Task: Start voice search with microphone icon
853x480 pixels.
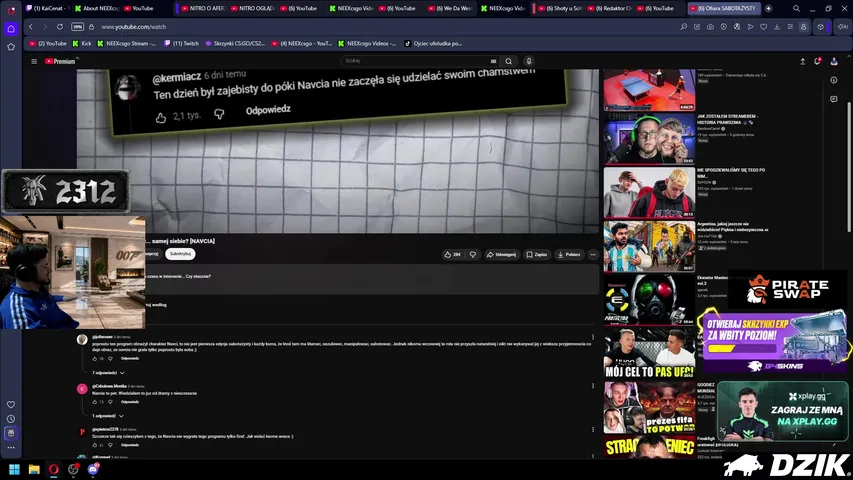Action: 529,61
